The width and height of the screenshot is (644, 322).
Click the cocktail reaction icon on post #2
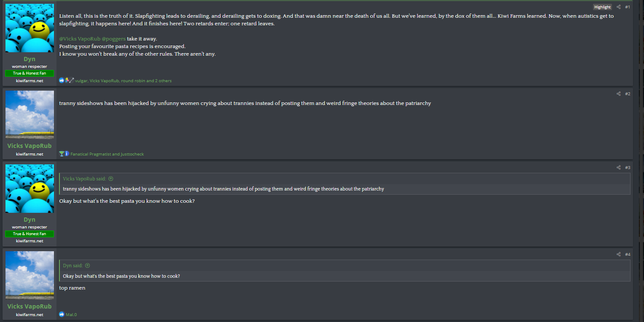click(62, 154)
